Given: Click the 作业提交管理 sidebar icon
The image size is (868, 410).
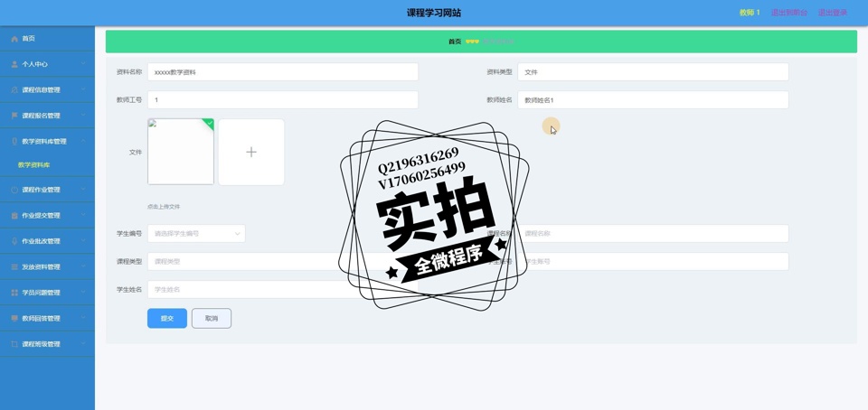Looking at the screenshot, I should (14, 216).
